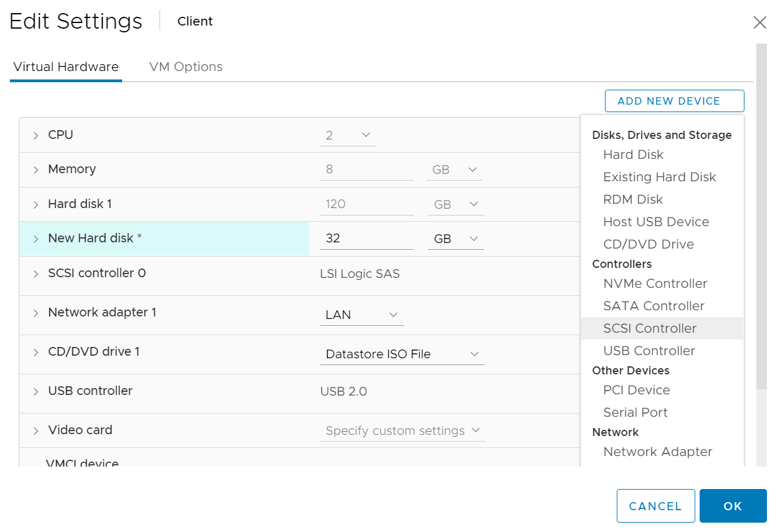Expand the Memory settings row
Image resolution: width=775 pixels, height=532 pixels.
point(36,169)
